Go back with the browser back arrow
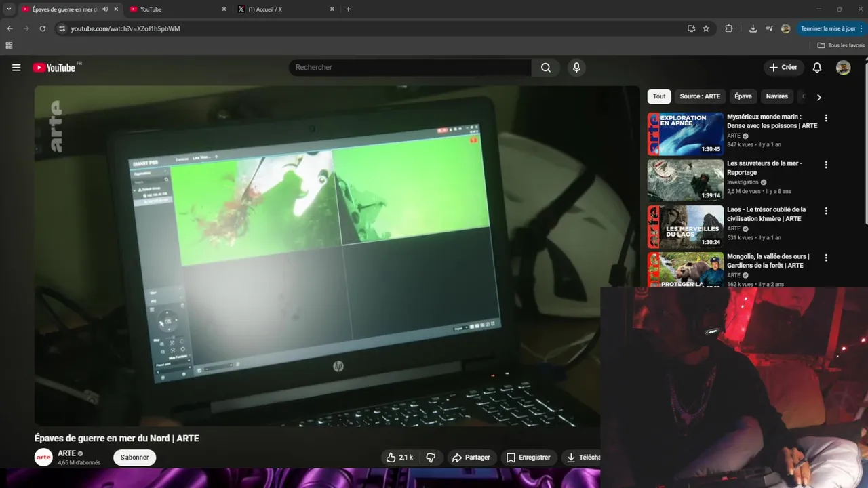This screenshot has width=868, height=488. [x=9, y=28]
